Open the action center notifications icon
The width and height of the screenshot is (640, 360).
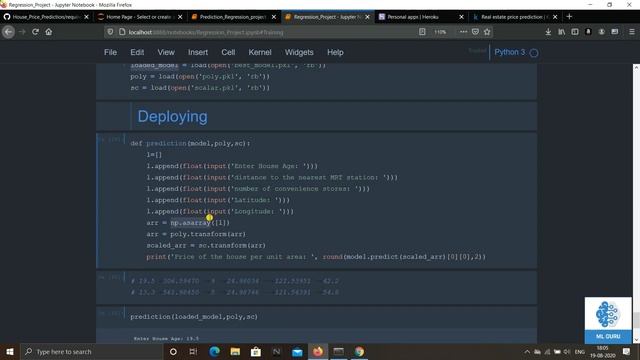[626, 351]
